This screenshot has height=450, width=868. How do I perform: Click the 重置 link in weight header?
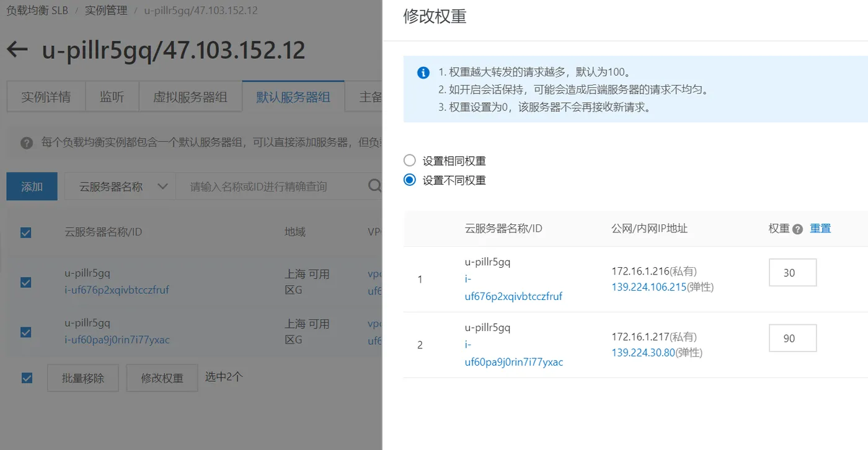pos(820,228)
